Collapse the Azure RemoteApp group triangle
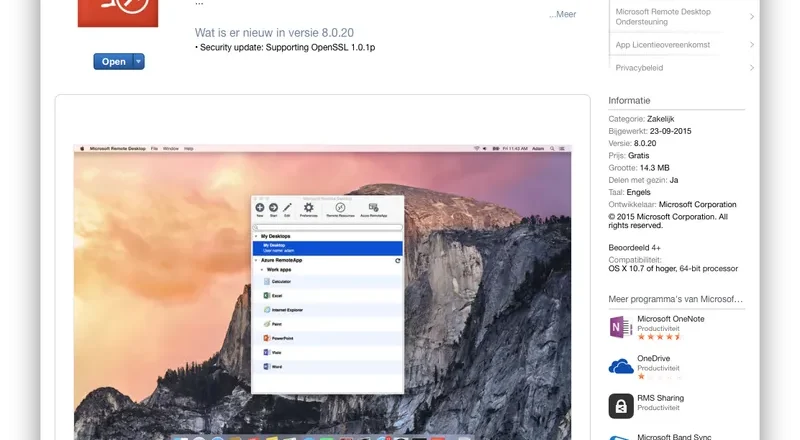This screenshot has width=800, height=440. 256,260
